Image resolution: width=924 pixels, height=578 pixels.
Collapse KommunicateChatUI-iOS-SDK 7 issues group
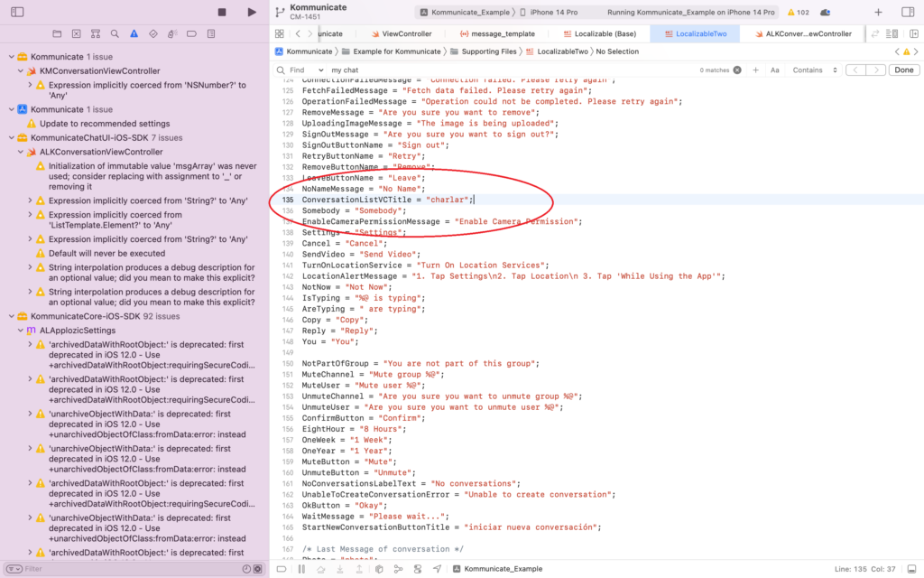point(11,137)
